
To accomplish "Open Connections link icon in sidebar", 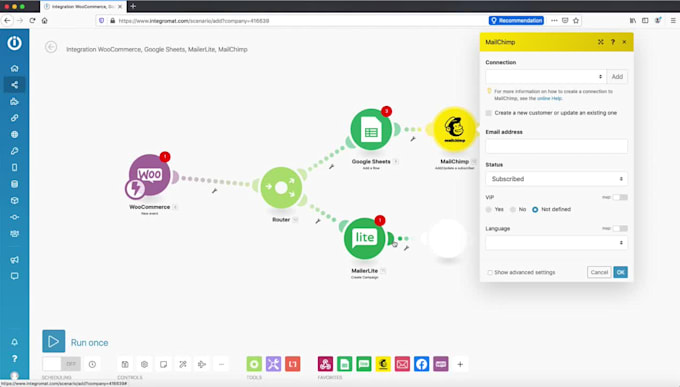I will pos(14,118).
